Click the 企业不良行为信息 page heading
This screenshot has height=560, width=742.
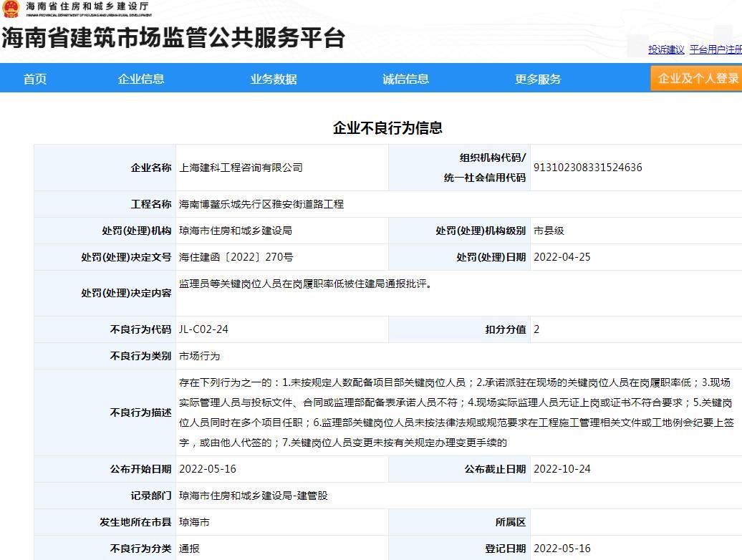[x=387, y=127]
